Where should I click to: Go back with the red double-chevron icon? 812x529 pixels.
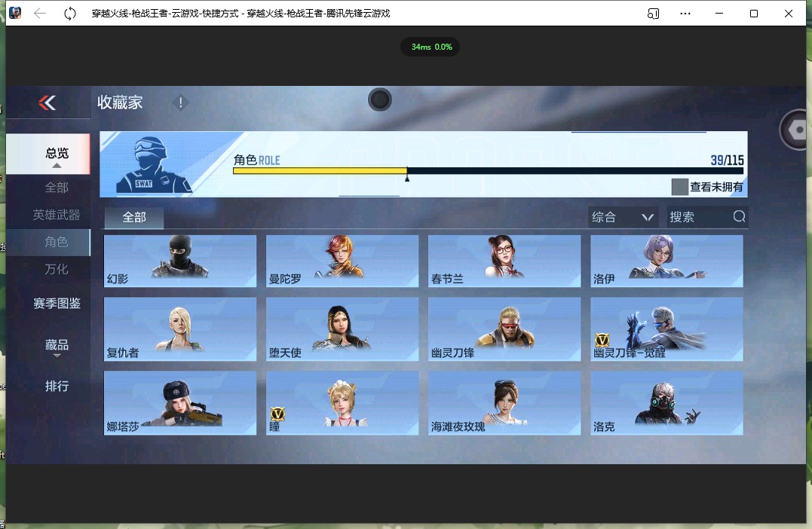47,103
